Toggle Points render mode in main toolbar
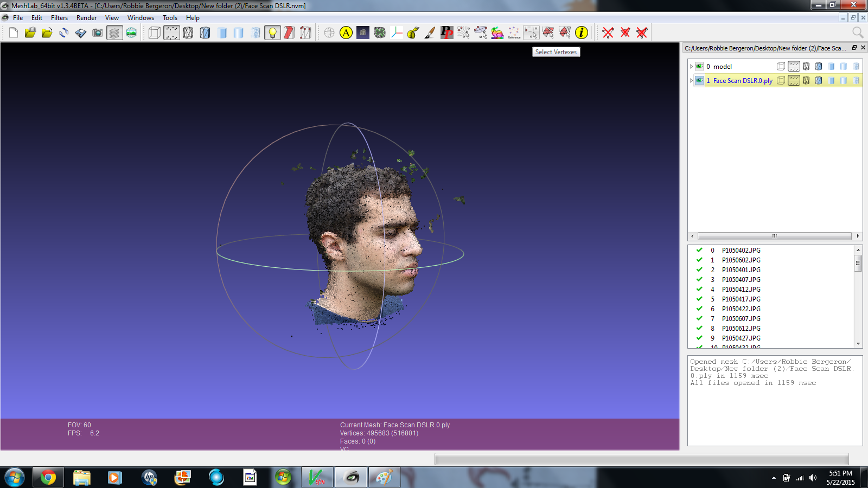 click(x=171, y=33)
